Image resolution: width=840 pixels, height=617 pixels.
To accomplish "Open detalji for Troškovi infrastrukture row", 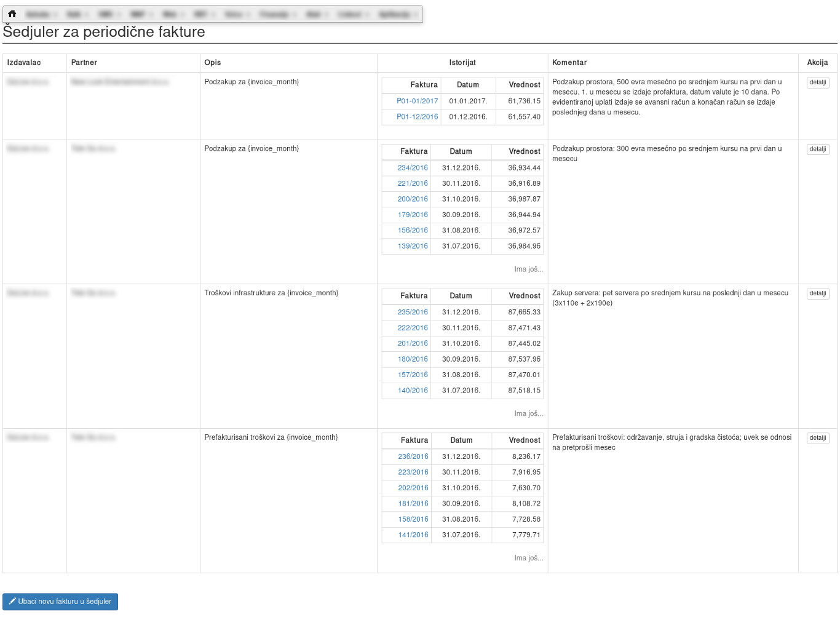I will tap(818, 293).
